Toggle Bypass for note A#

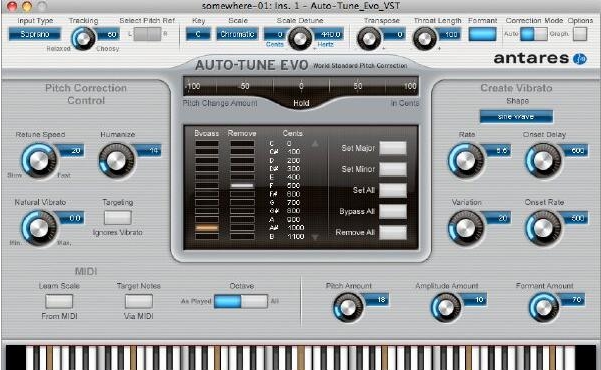[207, 228]
